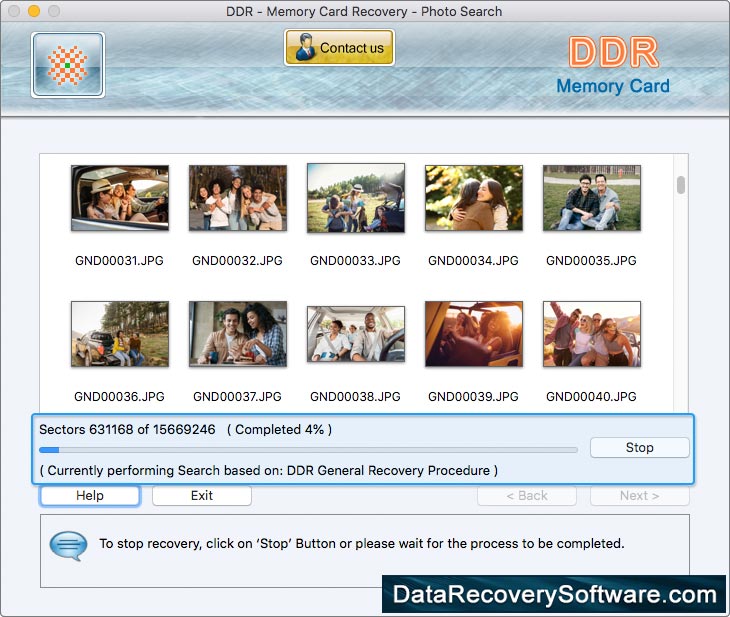
Task: Click the Sectors 631168 of 15669246 status text
Action: pos(127,429)
